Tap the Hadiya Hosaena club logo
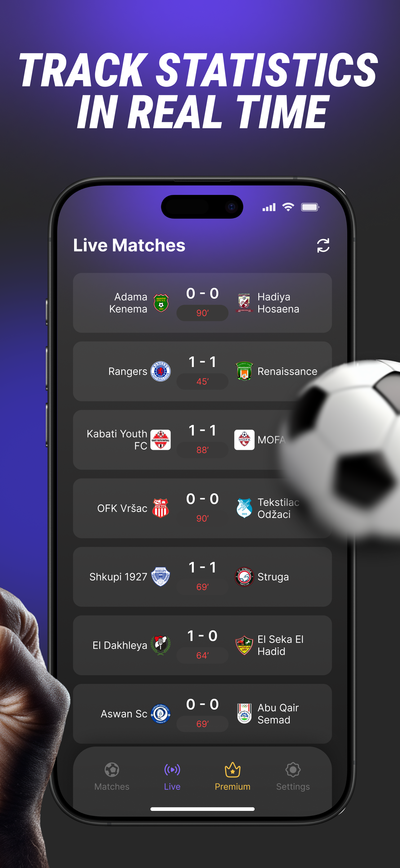400x868 pixels. [x=244, y=303]
